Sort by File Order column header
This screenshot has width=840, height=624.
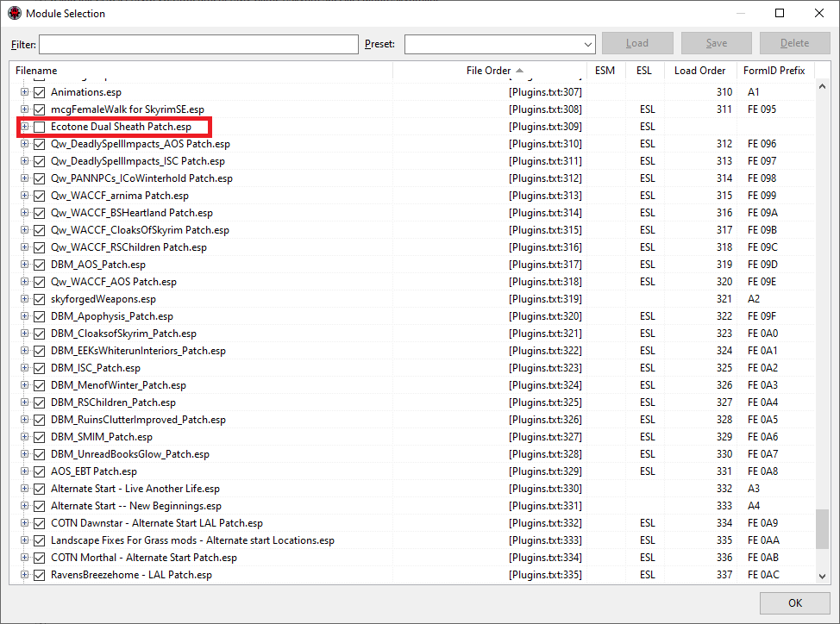coord(490,71)
